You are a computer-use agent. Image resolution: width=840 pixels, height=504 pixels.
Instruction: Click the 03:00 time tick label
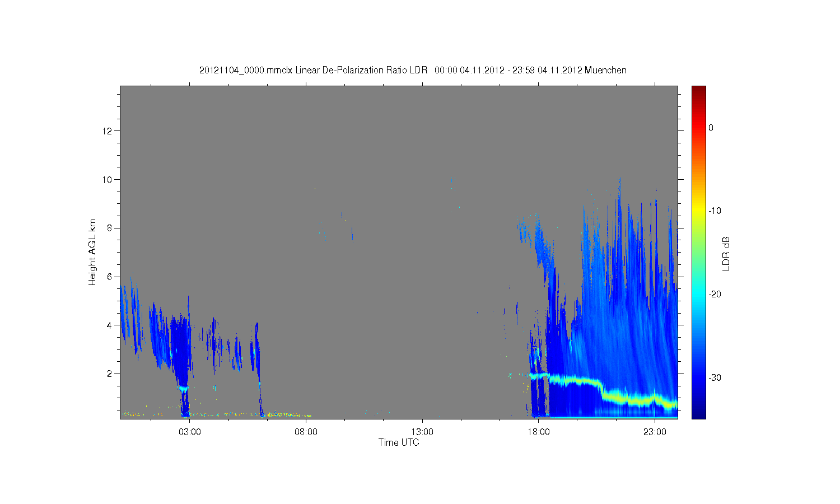click(x=190, y=432)
